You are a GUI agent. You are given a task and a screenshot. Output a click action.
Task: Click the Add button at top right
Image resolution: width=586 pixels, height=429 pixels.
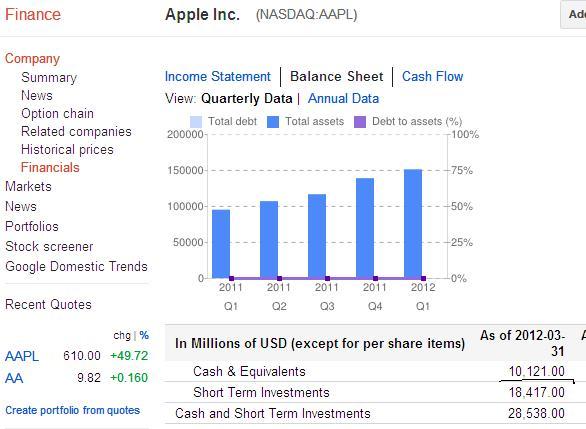(x=573, y=15)
